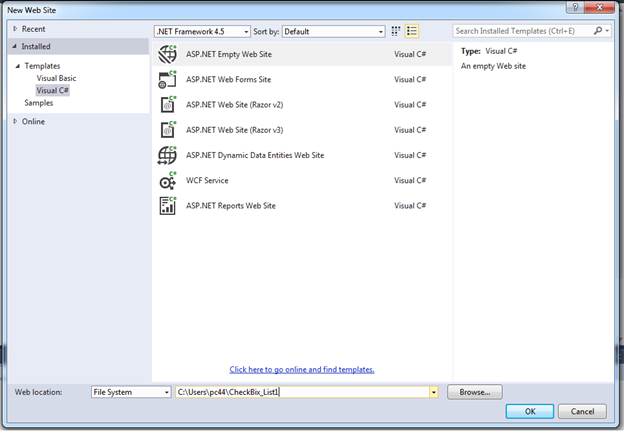Open the Sort by Default dropdown
The width and height of the screenshot is (624, 444).
point(333,31)
